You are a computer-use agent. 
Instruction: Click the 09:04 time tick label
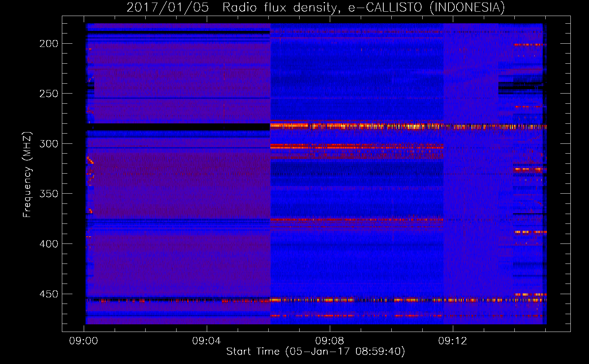pos(207,341)
